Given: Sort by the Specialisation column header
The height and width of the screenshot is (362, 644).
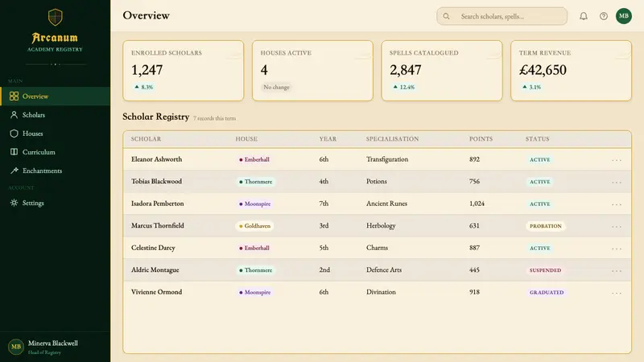Looking at the screenshot, I should pyautogui.click(x=392, y=138).
